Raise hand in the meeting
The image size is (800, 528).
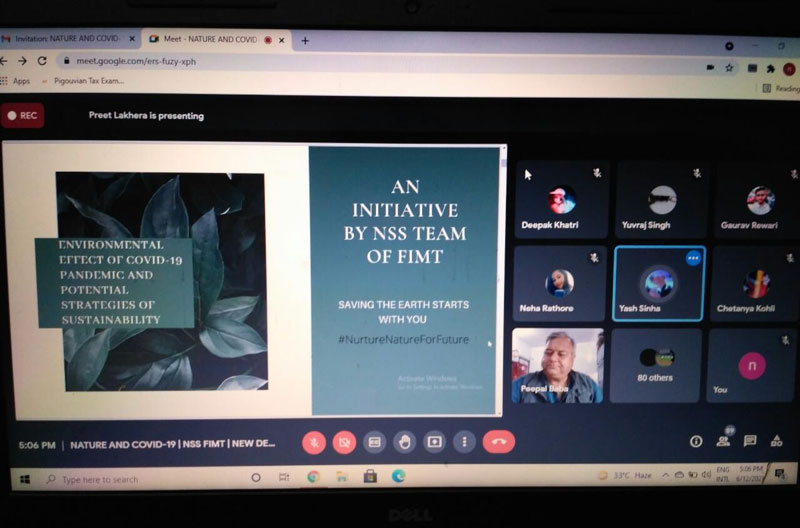[404, 441]
